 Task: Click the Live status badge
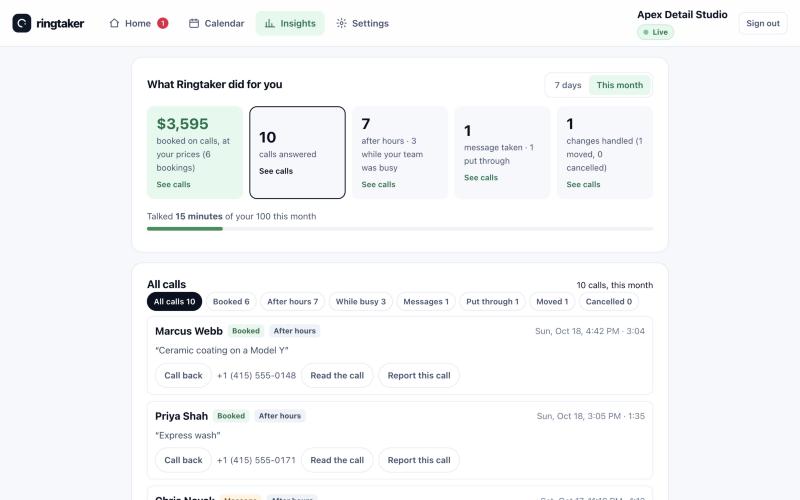click(655, 32)
